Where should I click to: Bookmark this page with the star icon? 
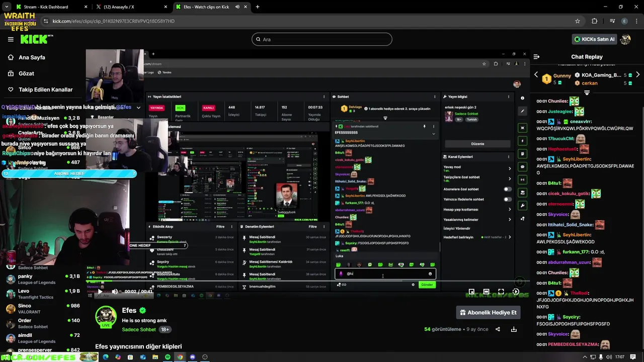578,21
